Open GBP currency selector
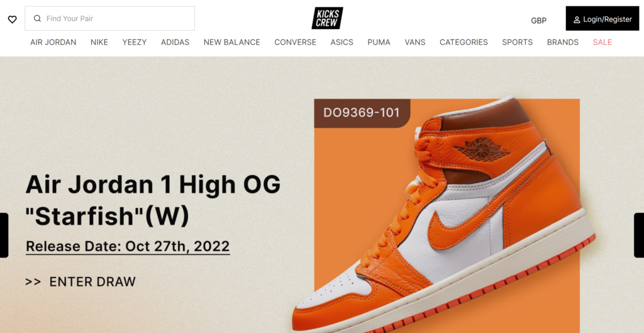The width and height of the screenshot is (644, 333). point(538,21)
